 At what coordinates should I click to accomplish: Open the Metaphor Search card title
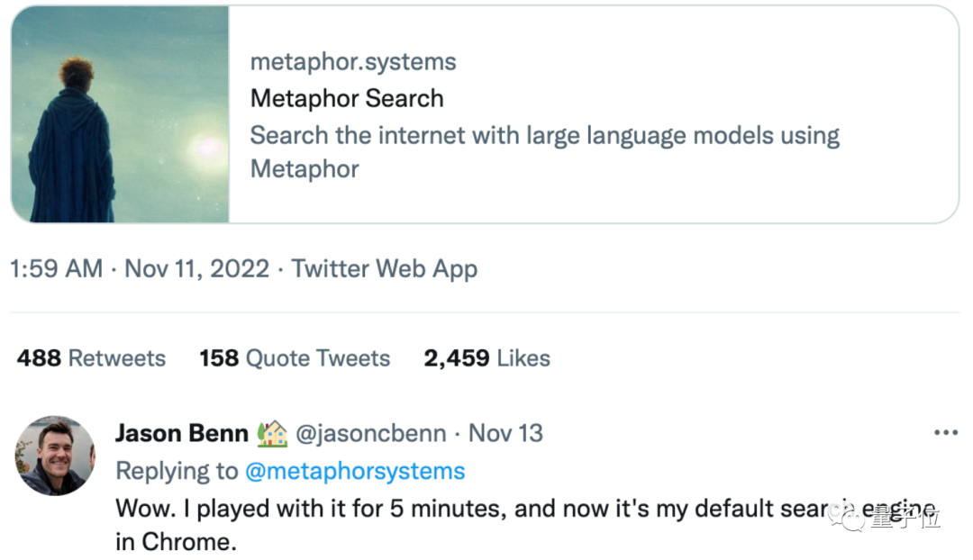(x=347, y=98)
